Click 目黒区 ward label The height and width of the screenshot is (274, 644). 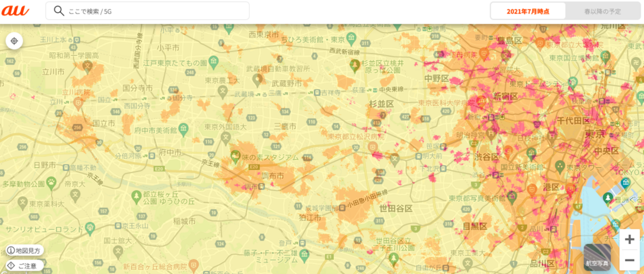click(x=475, y=226)
